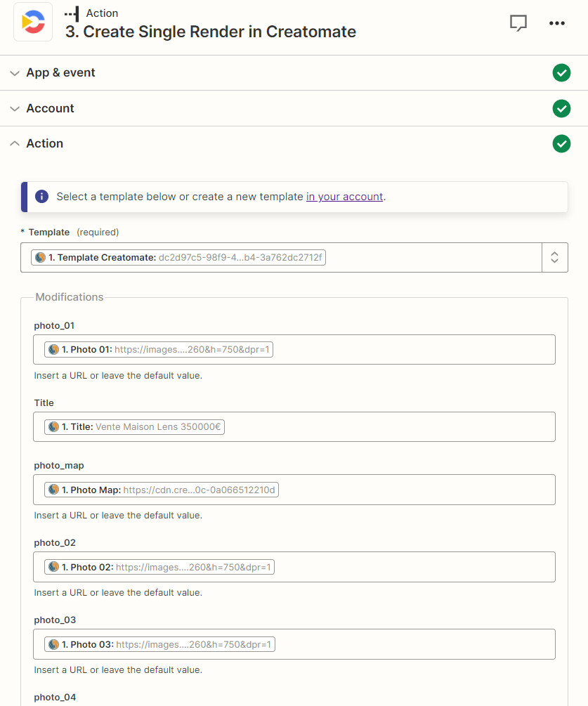Click the blue info icon in banner
588x706 pixels.
pyautogui.click(x=42, y=197)
